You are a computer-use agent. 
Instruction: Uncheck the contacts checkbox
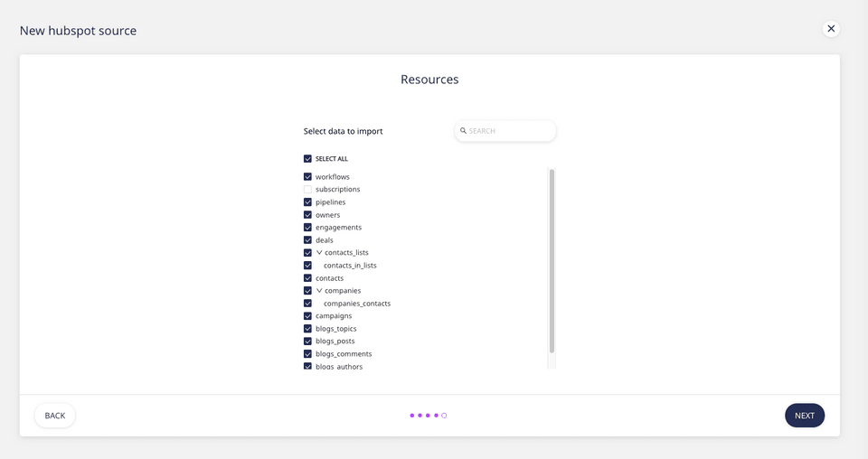[307, 278]
